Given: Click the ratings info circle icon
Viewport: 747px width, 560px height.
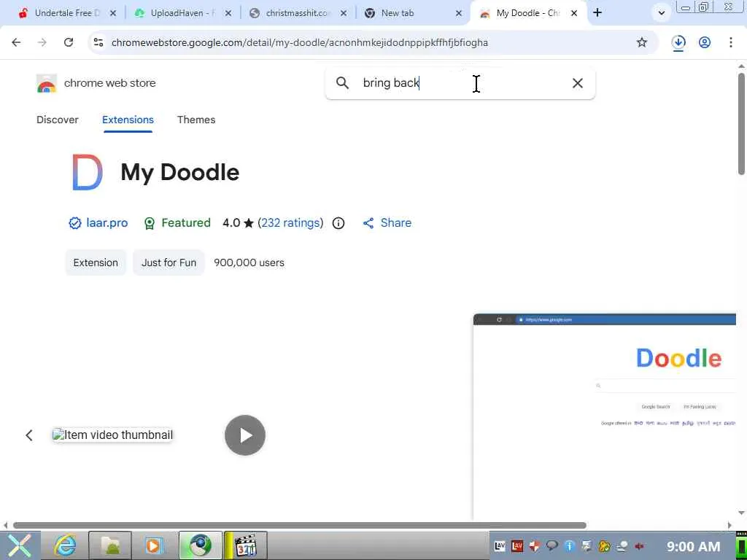Looking at the screenshot, I should click(338, 223).
